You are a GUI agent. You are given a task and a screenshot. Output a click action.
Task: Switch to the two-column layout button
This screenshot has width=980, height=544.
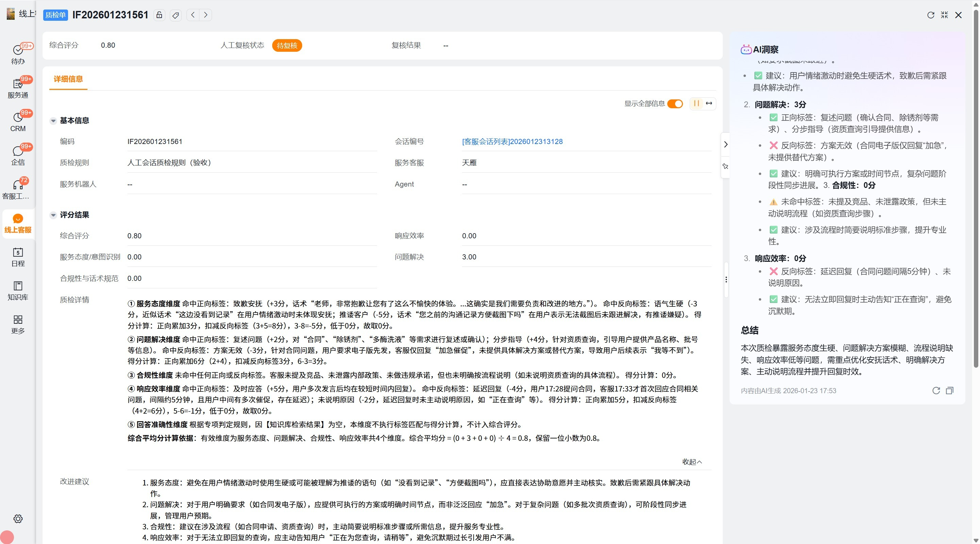click(696, 103)
